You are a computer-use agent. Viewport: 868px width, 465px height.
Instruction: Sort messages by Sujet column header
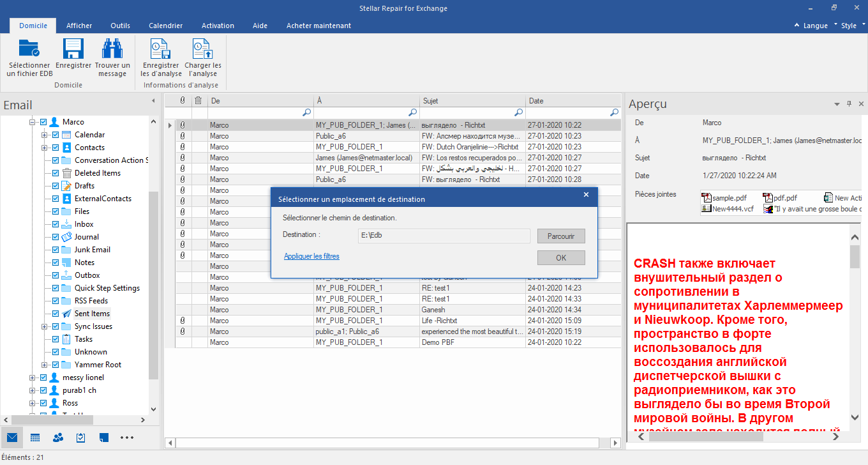pos(473,101)
